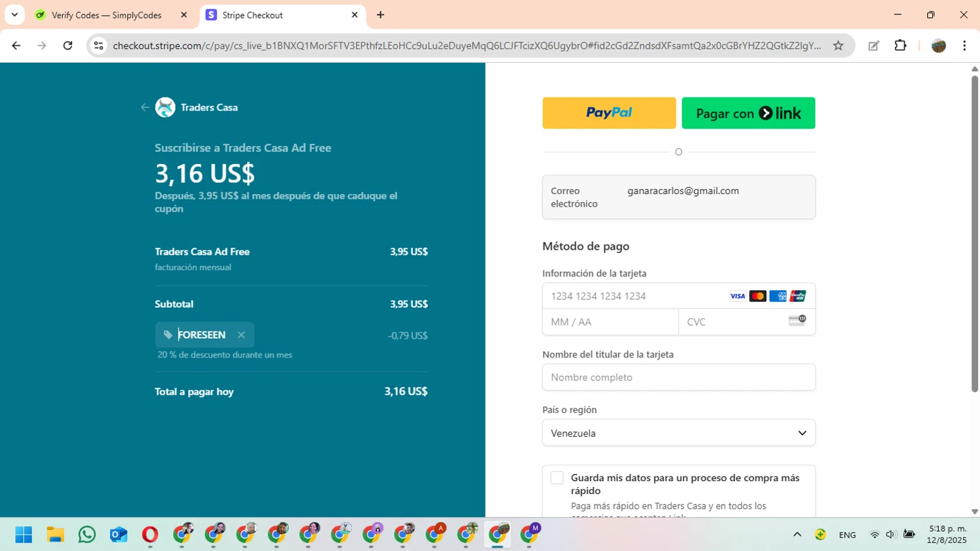Image resolution: width=980 pixels, height=551 pixels.
Task: Open the Chrome three-dot menu
Action: [964, 46]
